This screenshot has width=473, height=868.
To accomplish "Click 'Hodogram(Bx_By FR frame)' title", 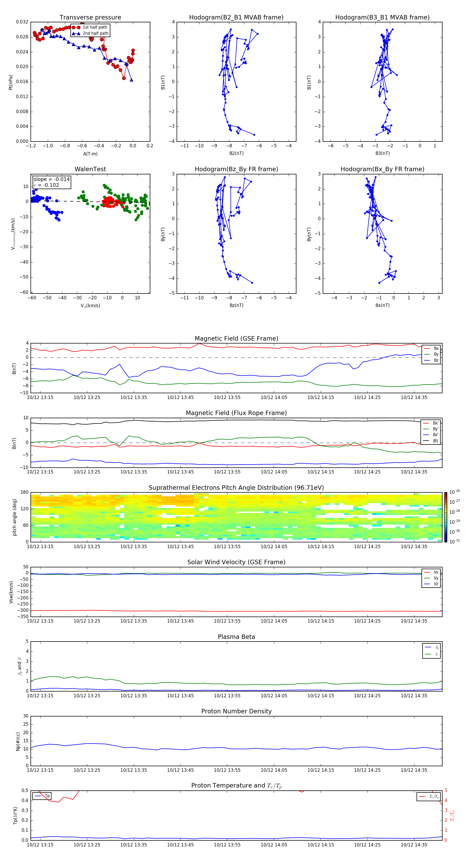I will (x=382, y=169).
